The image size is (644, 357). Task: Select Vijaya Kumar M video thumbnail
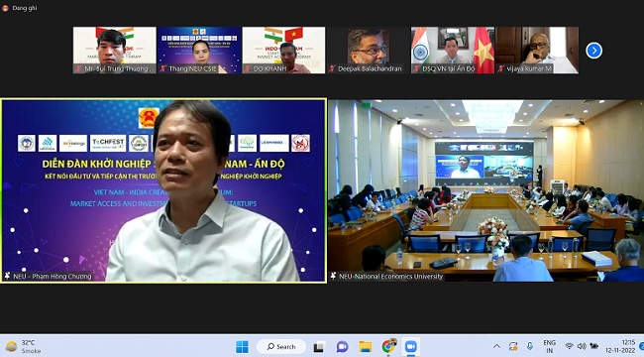pyautogui.click(x=537, y=51)
